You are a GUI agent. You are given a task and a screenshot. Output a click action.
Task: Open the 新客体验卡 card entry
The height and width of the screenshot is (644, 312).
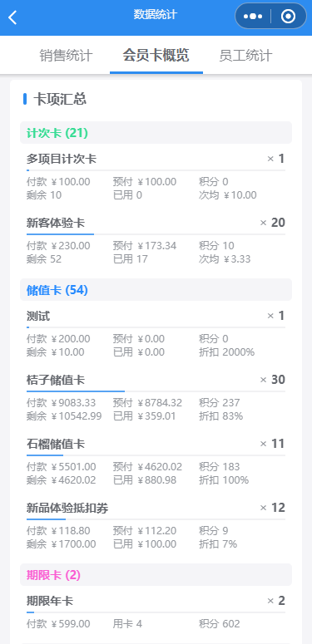156,240
